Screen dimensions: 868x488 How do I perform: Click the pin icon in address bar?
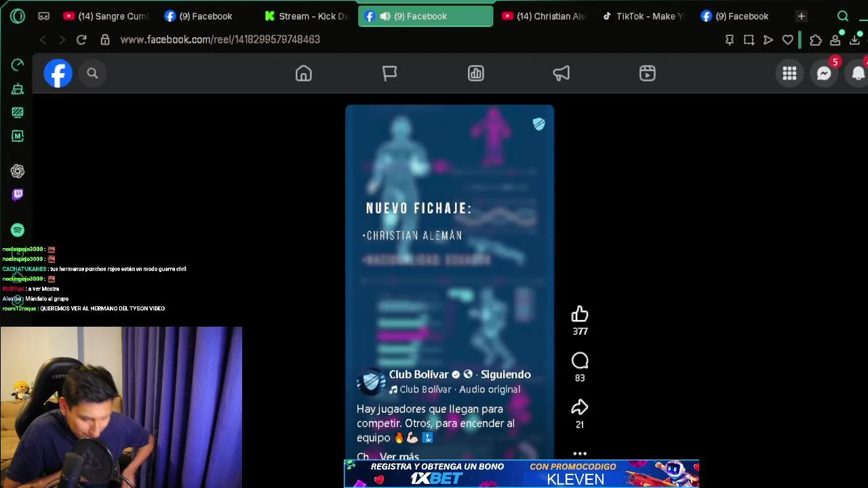click(x=730, y=40)
